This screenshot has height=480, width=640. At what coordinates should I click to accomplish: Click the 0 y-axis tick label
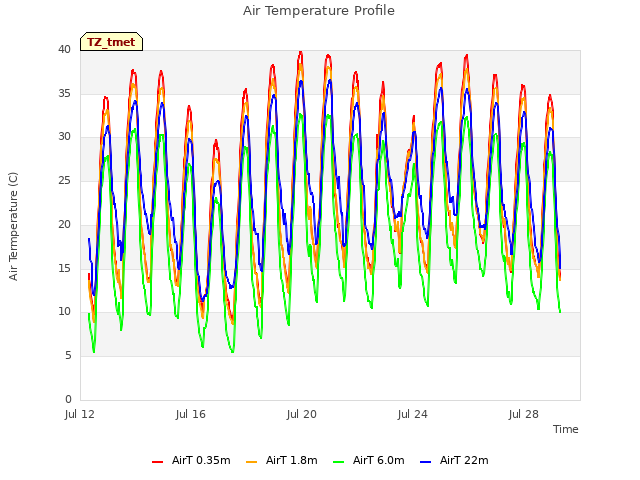pyautogui.click(x=68, y=399)
